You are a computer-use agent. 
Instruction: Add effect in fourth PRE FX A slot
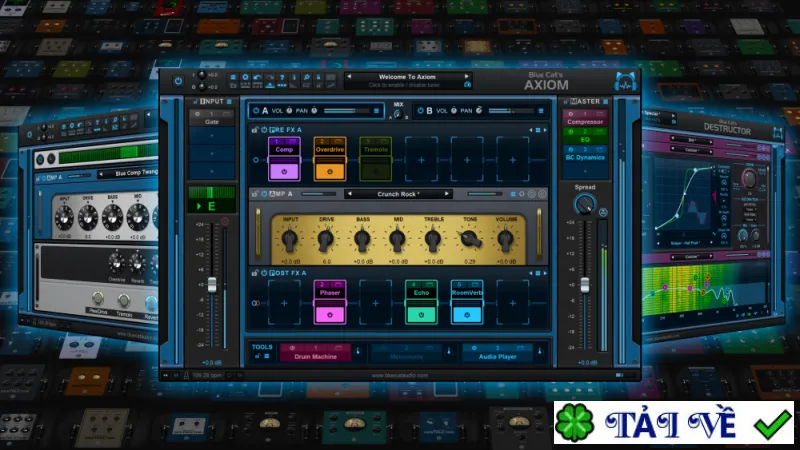click(x=421, y=160)
